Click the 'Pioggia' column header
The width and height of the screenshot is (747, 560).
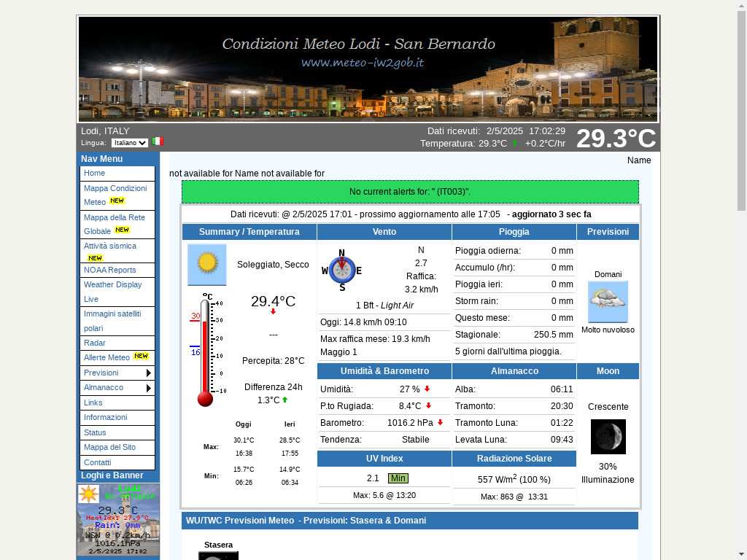pyautogui.click(x=514, y=232)
